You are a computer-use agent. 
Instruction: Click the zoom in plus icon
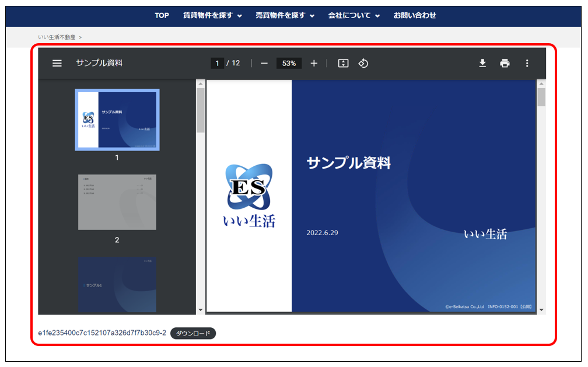coord(314,63)
